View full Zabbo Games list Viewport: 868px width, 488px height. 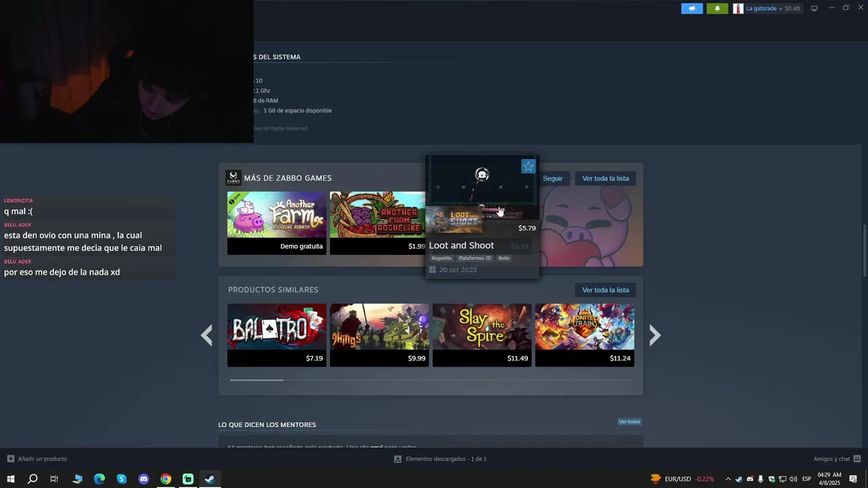[x=605, y=178]
